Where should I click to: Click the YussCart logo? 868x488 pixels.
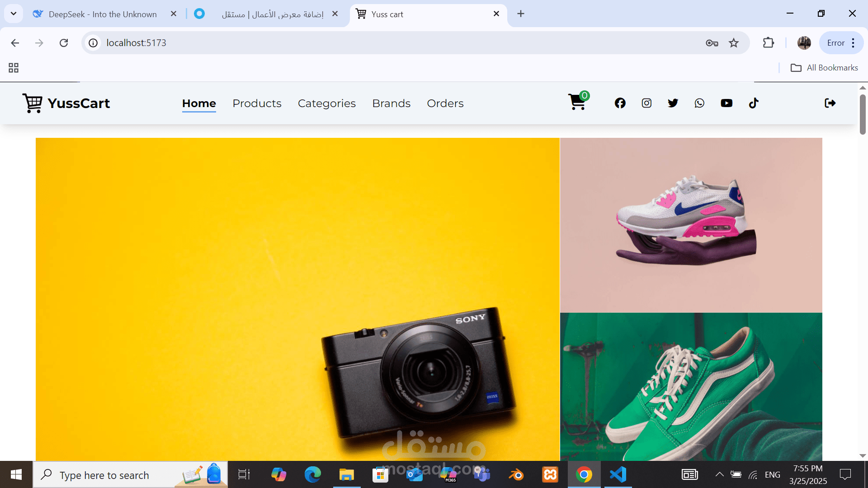[x=66, y=103]
